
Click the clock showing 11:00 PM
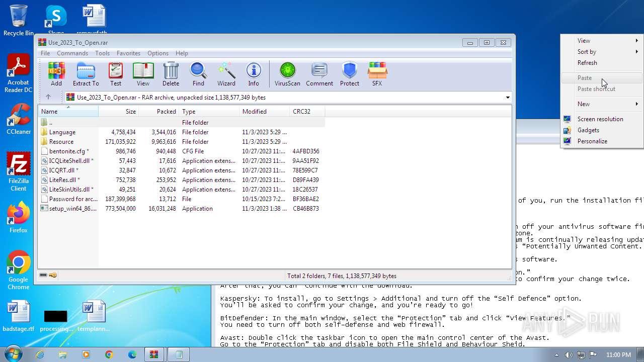(618, 355)
